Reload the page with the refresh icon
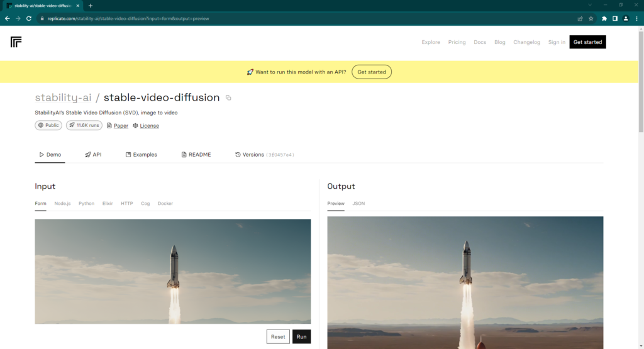The image size is (644, 349). coord(29,18)
